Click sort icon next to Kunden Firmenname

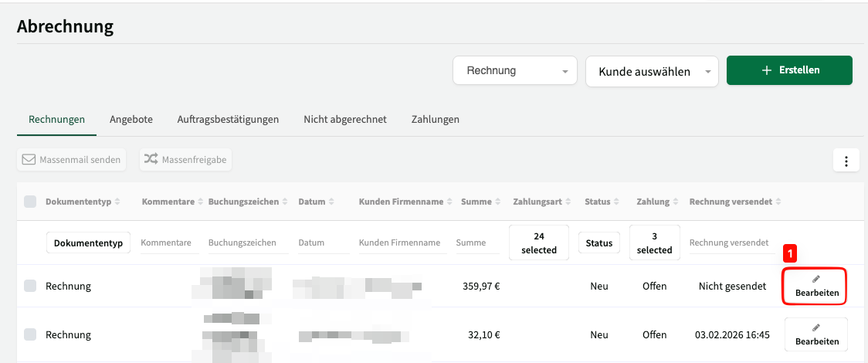(x=450, y=202)
